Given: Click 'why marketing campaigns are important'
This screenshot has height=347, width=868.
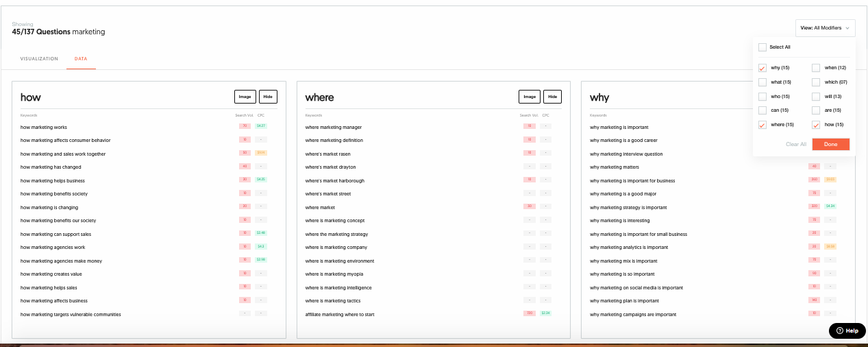Looking at the screenshot, I should pos(633,315).
